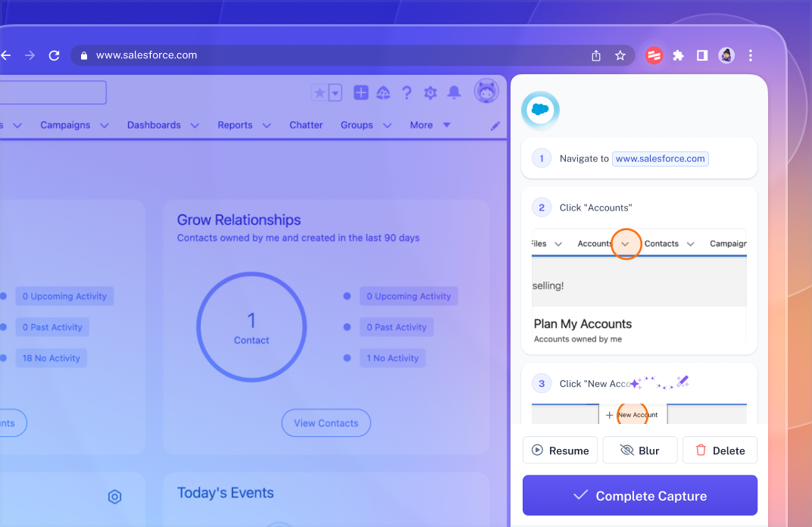Open the red Scribe extension icon

tap(654, 55)
